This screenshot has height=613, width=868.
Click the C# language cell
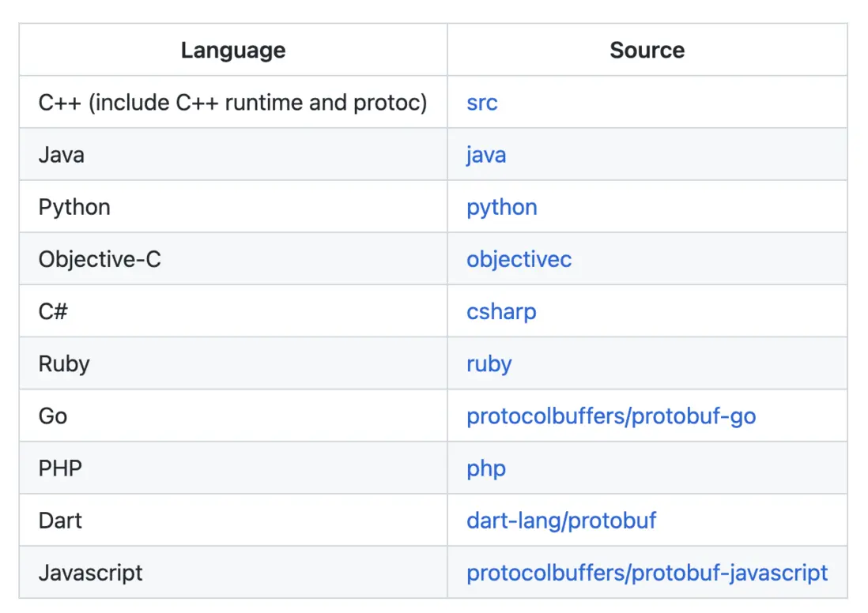(x=53, y=311)
